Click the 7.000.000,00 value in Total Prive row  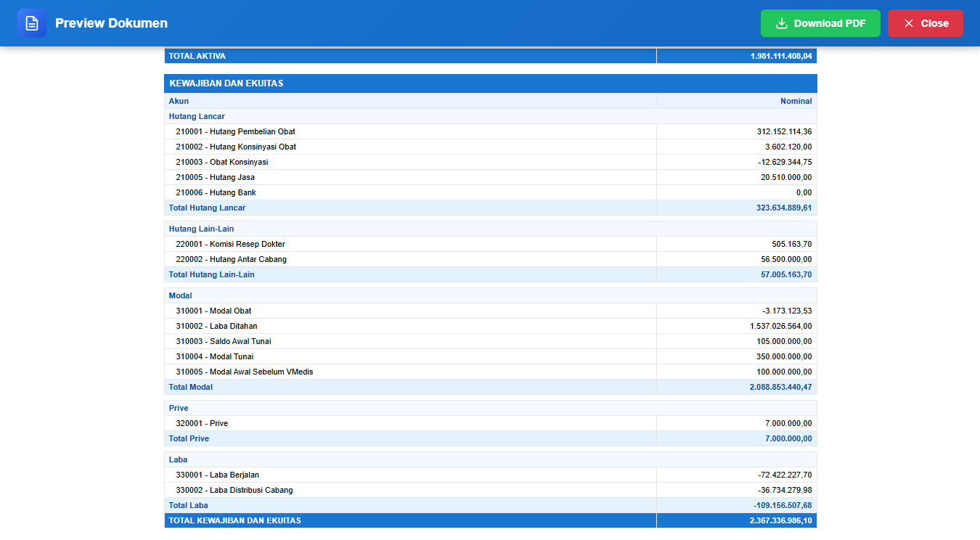[788, 438]
